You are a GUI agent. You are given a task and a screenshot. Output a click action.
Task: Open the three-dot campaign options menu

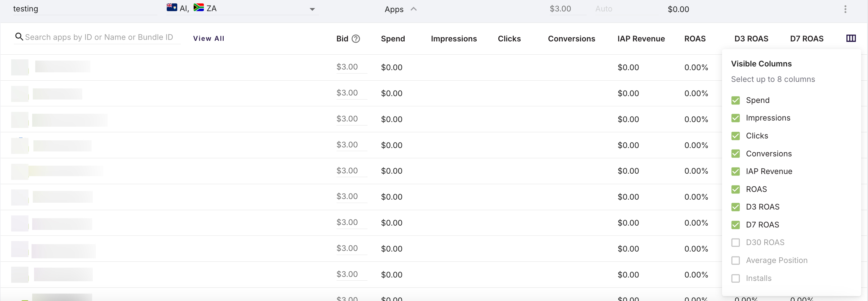click(x=845, y=9)
